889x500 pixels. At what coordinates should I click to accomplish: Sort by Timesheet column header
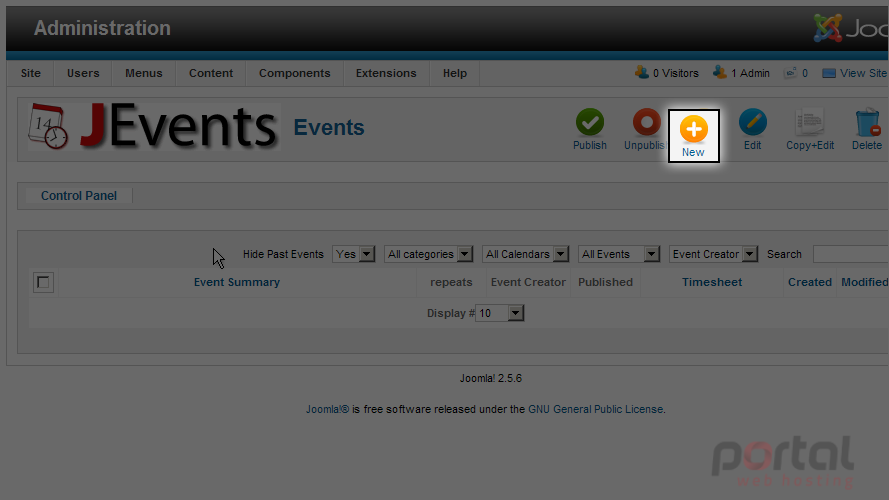712,282
